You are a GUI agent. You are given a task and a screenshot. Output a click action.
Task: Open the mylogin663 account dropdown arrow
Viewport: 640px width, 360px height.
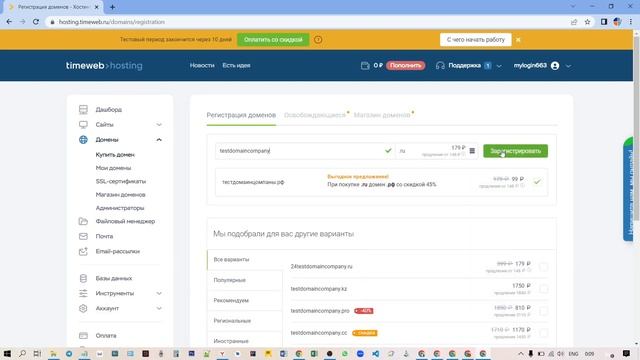(x=568, y=66)
